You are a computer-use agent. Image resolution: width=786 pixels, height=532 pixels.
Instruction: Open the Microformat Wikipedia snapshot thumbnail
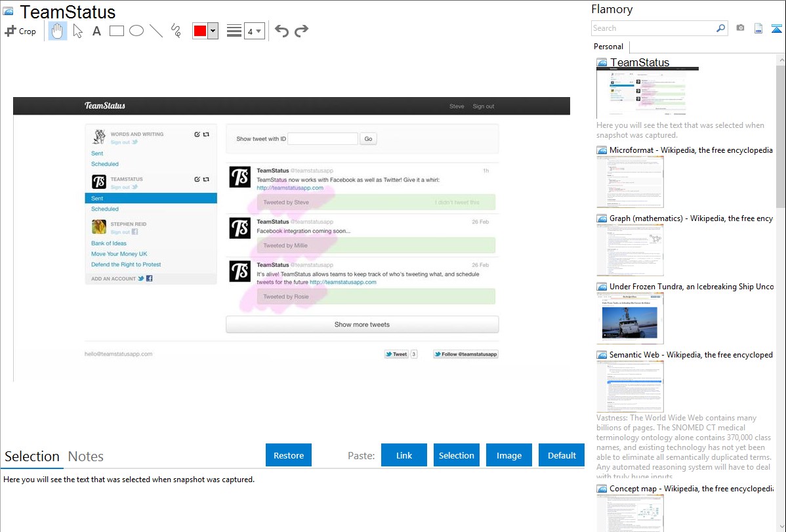coord(630,182)
